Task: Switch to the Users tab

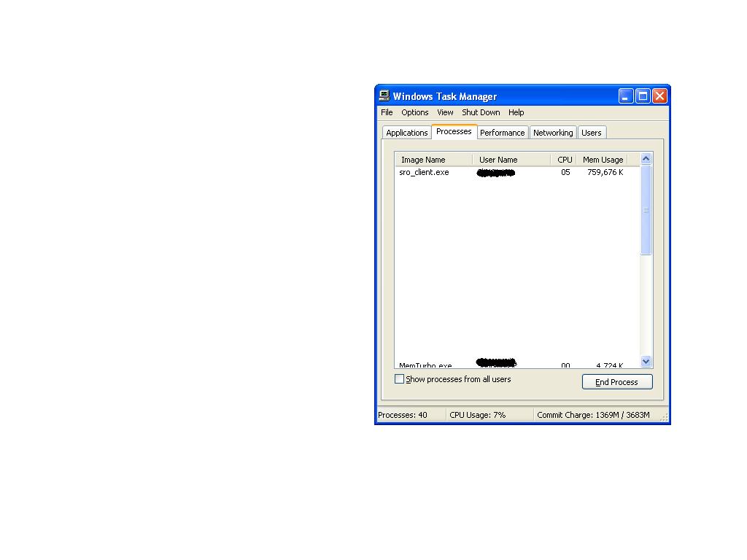Action: [x=591, y=133]
